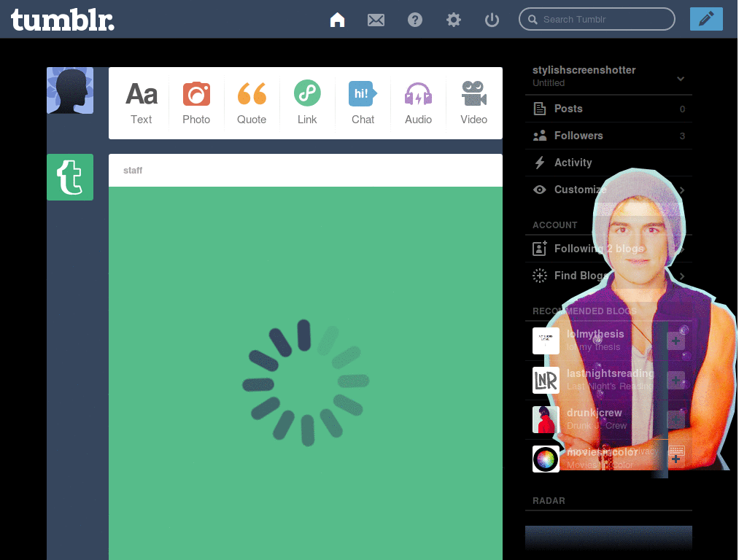
Task: Click the Following person-plus icon
Action: [x=539, y=249]
